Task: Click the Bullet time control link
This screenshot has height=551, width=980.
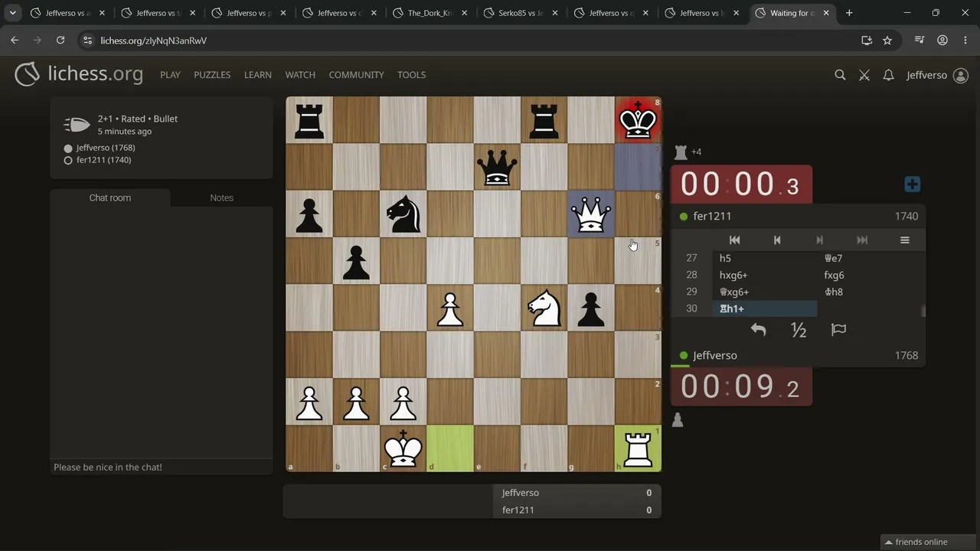Action: point(165,119)
